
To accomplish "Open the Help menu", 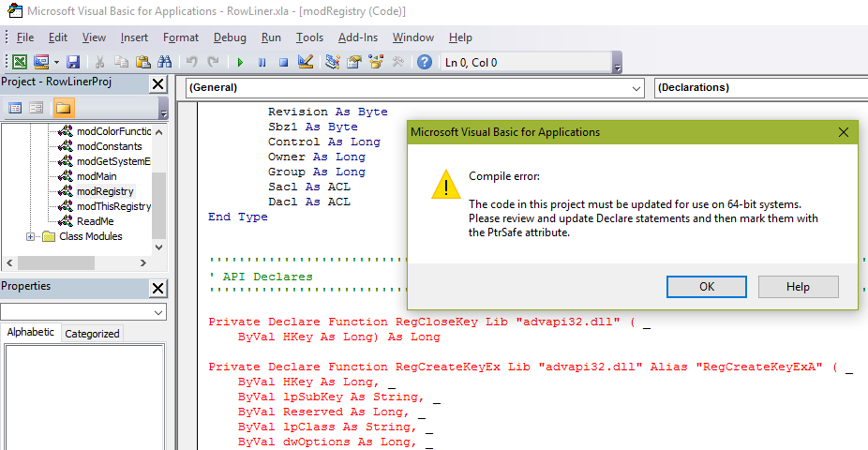I will tap(460, 37).
